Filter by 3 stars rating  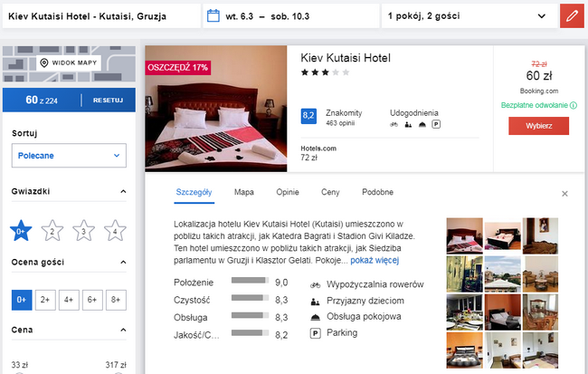point(83,231)
